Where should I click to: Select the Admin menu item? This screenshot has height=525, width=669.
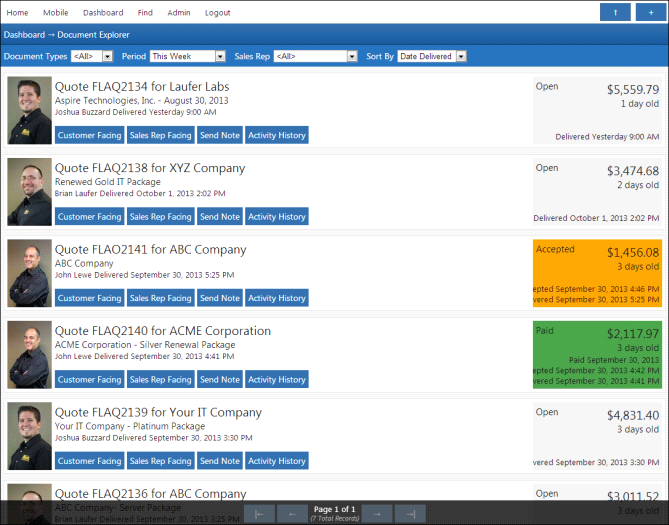pos(179,13)
